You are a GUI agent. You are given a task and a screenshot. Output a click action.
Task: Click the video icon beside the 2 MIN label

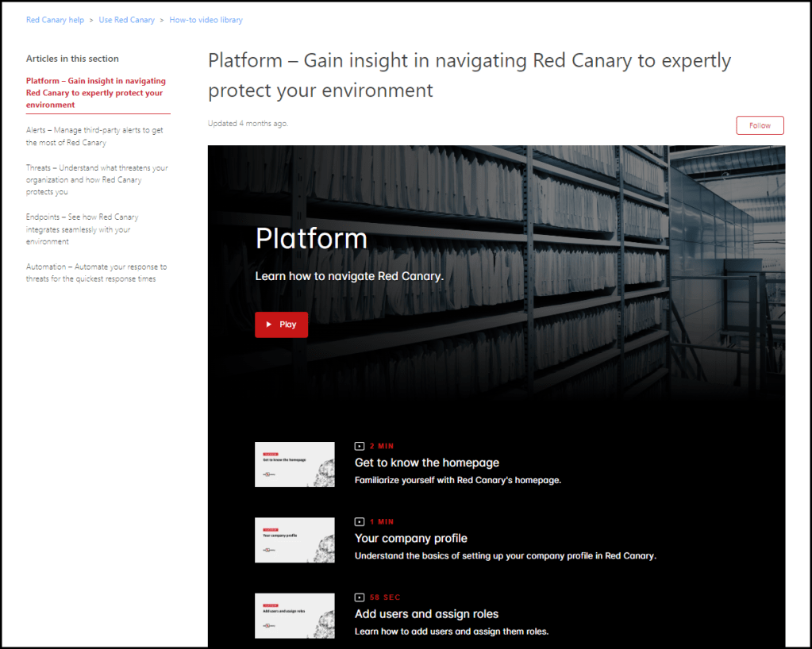(359, 445)
